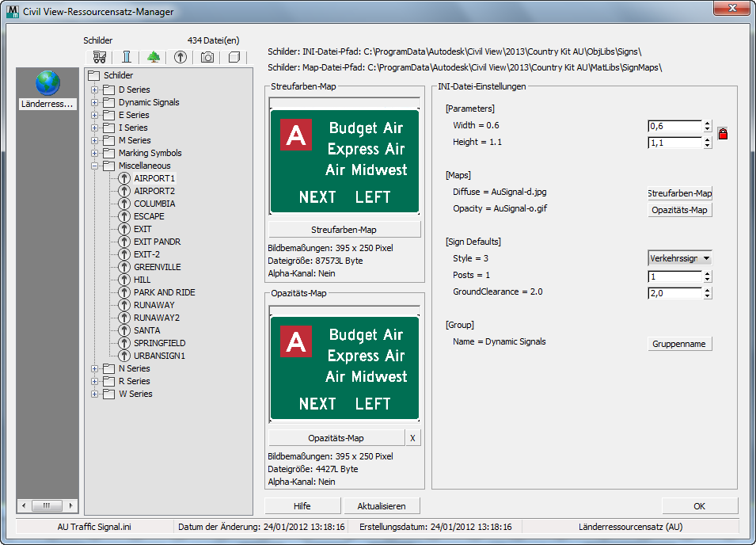Click the Width value field
The height and width of the screenshot is (545, 756).
tap(675, 127)
